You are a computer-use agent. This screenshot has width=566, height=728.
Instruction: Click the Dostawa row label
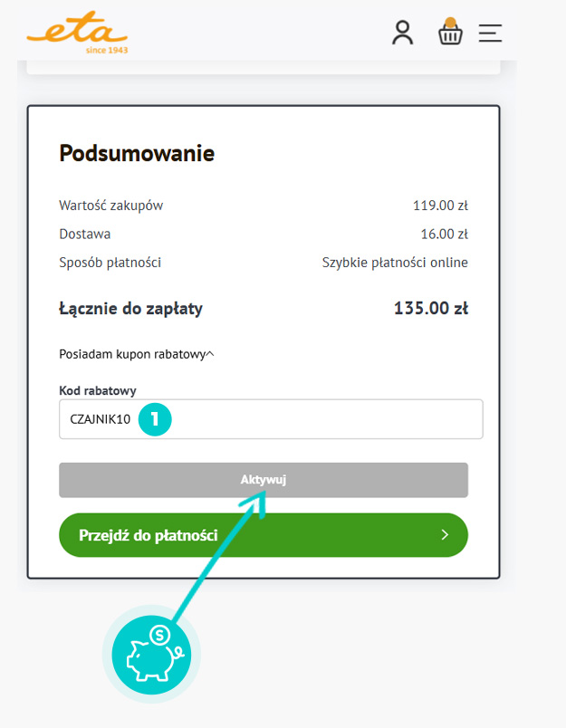pyautogui.click(x=85, y=234)
